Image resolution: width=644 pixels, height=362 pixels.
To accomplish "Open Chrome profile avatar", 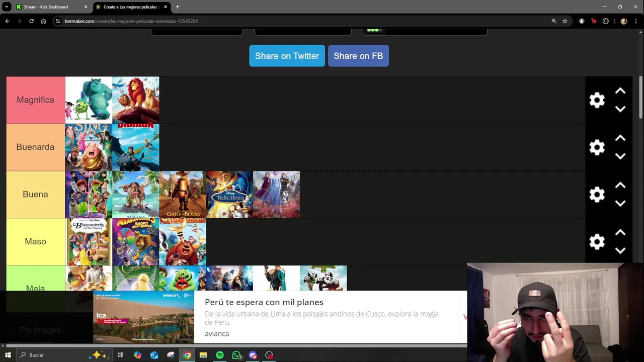I will pos(624,21).
